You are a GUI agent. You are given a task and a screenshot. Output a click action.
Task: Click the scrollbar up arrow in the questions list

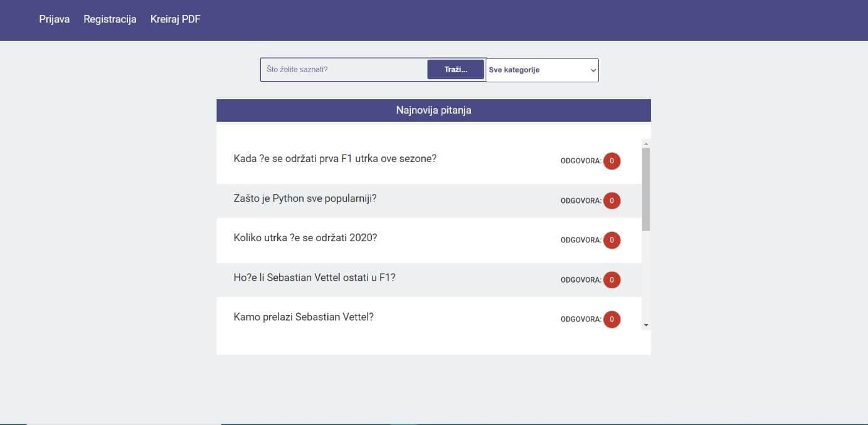tap(646, 143)
